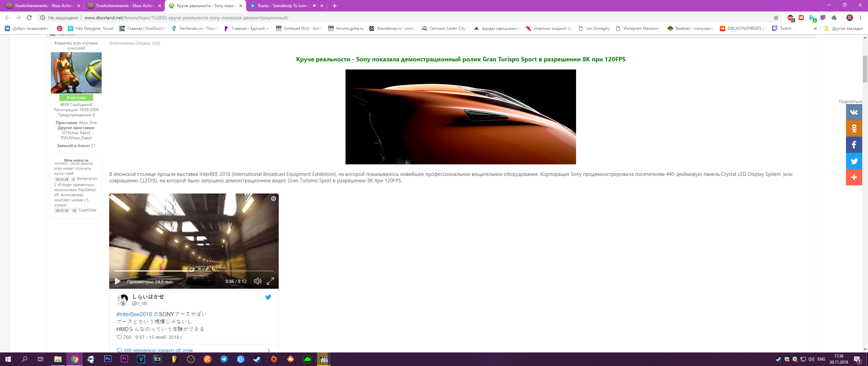868x366 pixels.
Task: Open Photoshop from the taskbar
Action: (x=108, y=359)
